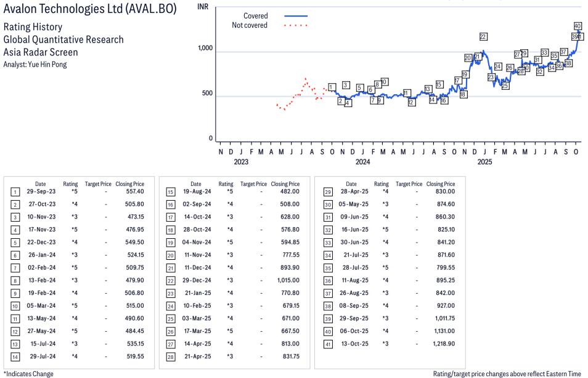The height and width of the screenshot is (378, 588).
Task: Click the Avalon Technologies Ltd title
Action: click(89, 9)
